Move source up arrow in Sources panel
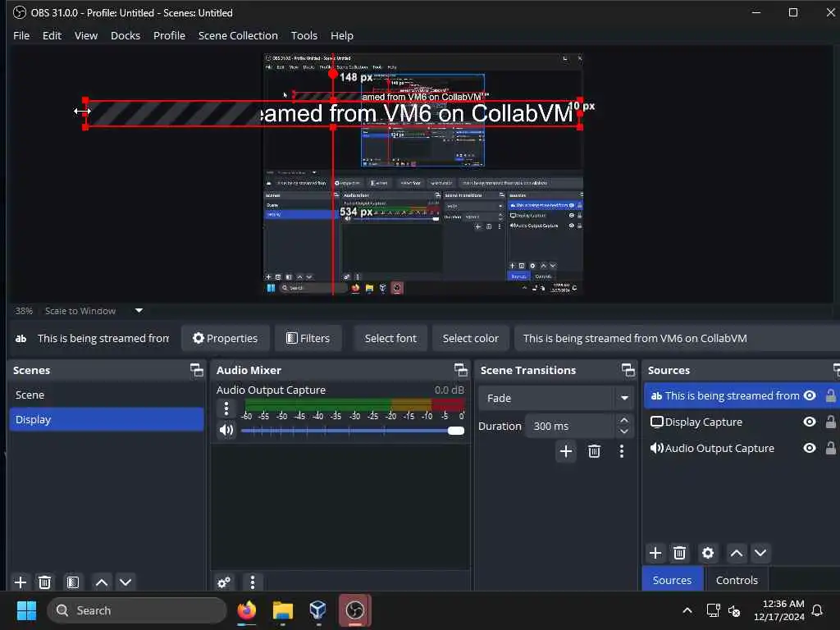This screenshot has height=630, width=840. (x=737, y=553)
